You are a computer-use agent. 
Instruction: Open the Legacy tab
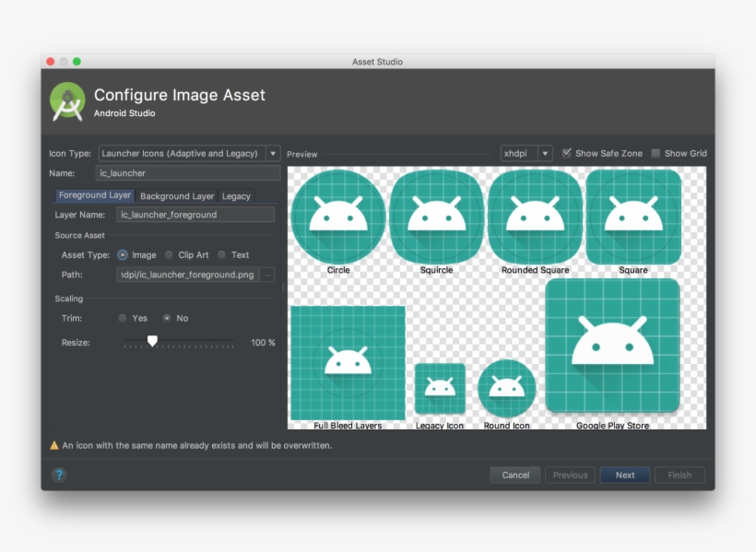(236, 195)
